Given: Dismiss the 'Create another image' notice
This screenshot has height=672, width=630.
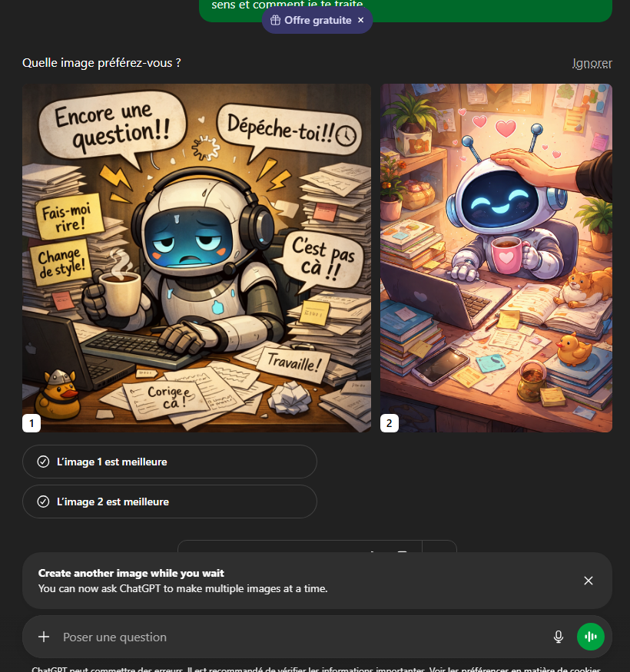Looking at the screenshot, I should 589,581.
